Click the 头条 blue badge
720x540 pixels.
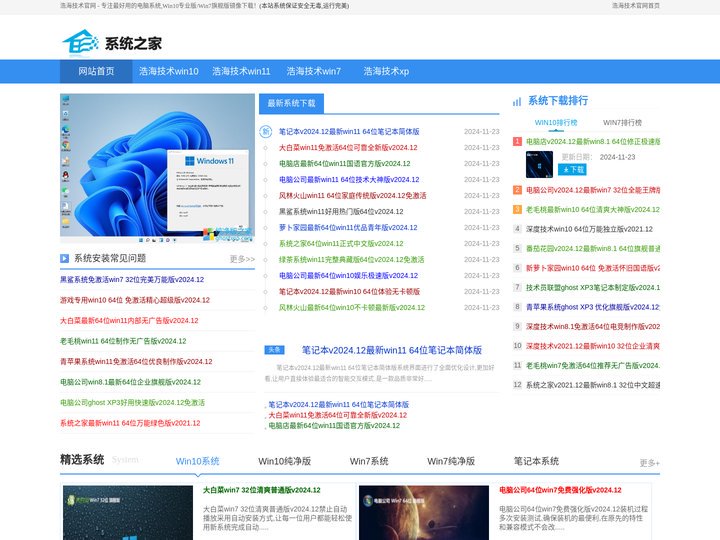274,350
